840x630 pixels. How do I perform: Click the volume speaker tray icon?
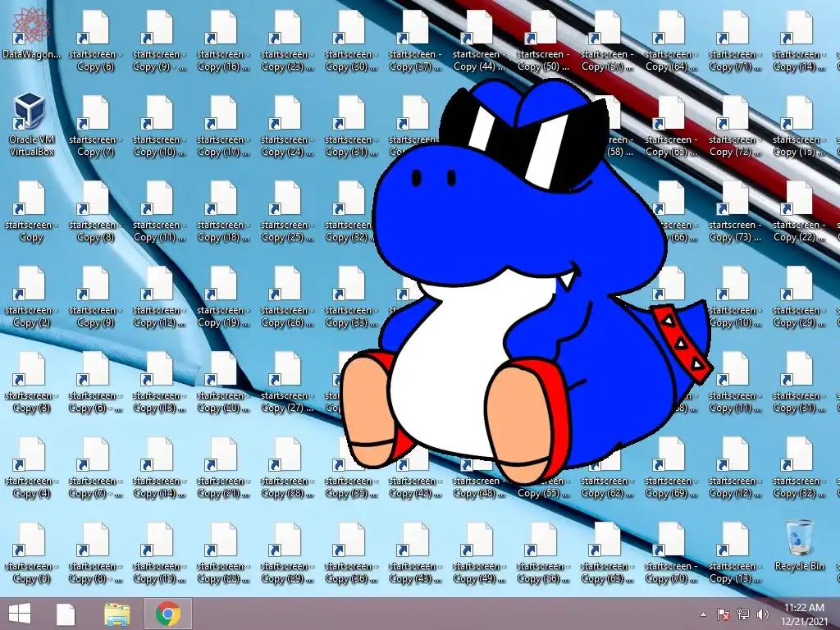point(762,614)
